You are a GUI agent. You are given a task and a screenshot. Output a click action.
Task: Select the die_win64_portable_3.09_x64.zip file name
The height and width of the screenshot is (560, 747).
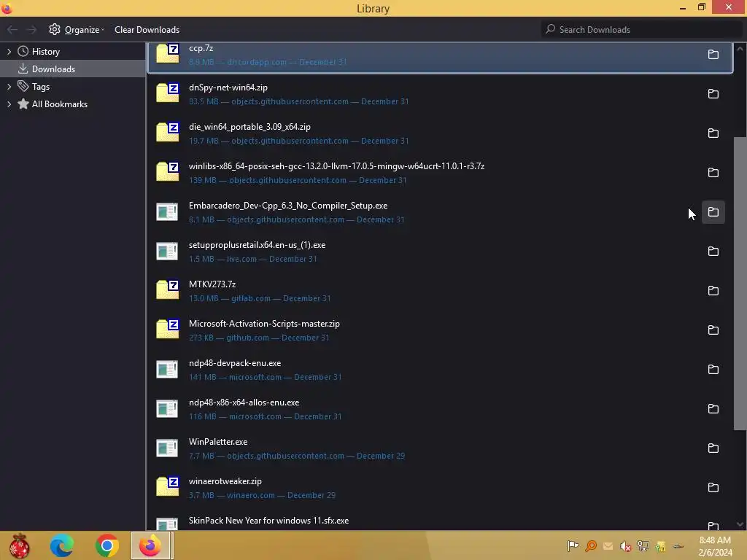pos(249,127)
